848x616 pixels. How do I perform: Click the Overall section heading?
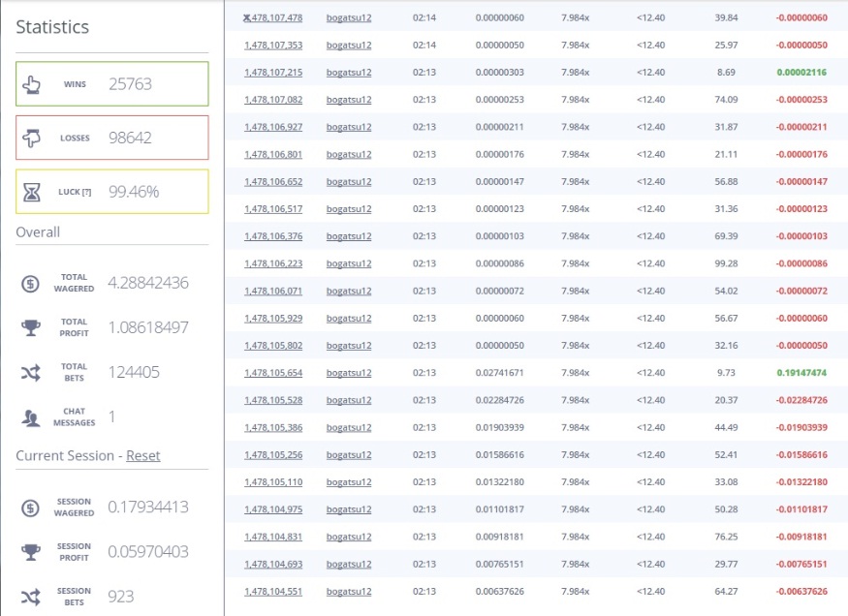[x=38, y=232]
